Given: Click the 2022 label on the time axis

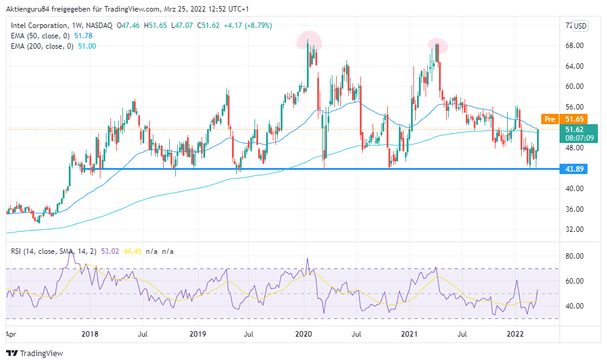Looking at the screenshot, I should click(515, 334).
